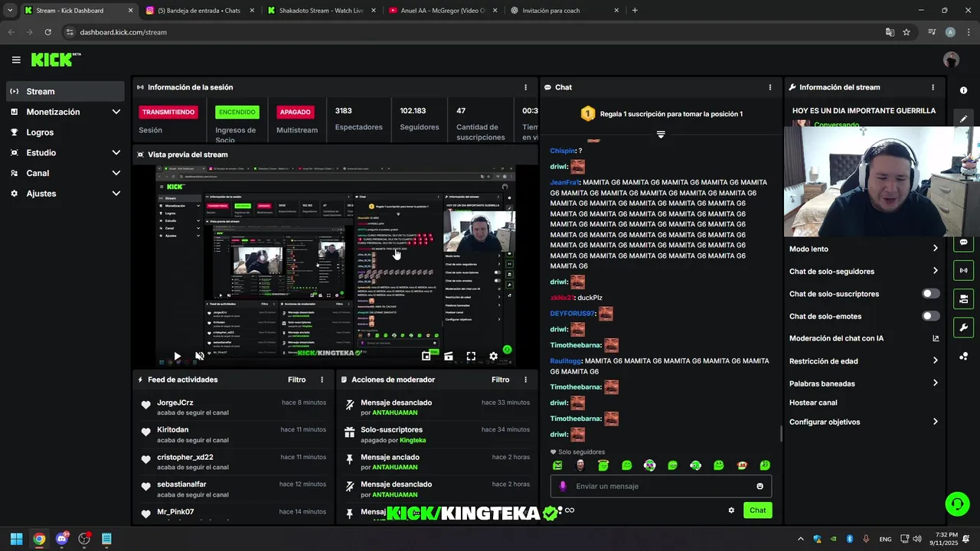Open Feed de actividades three-dot menu
Image resolution: width=980 pixels, height=551 pixels.
(322, 380)
